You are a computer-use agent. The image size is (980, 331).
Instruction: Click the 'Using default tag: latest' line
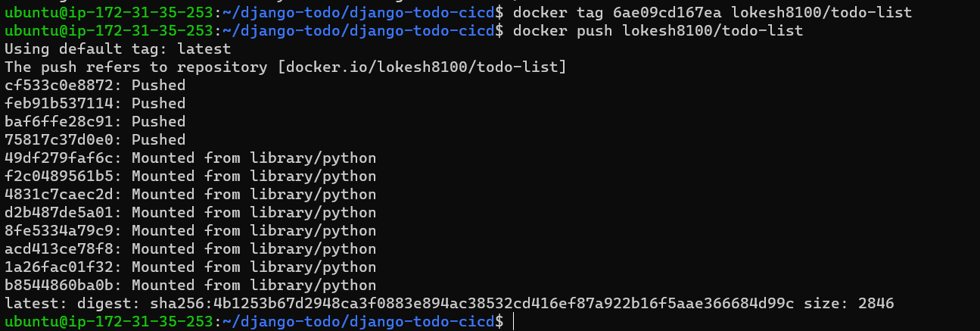pyautogui.click(x=117, y=48)
